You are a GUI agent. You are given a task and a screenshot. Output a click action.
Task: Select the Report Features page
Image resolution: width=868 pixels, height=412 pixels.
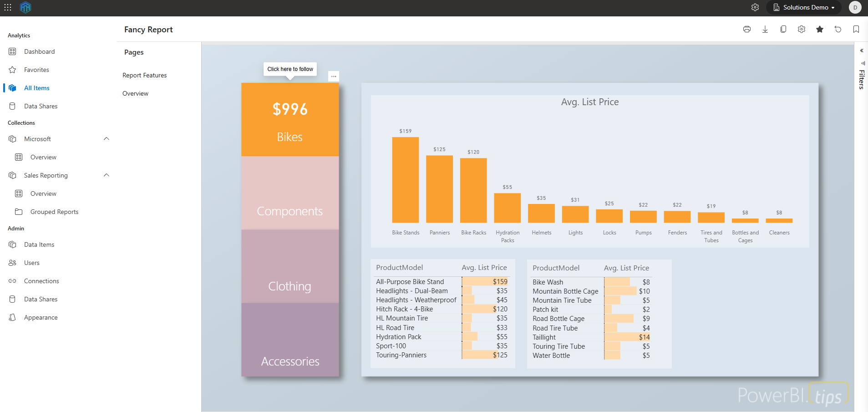click(x=144, y=75)
